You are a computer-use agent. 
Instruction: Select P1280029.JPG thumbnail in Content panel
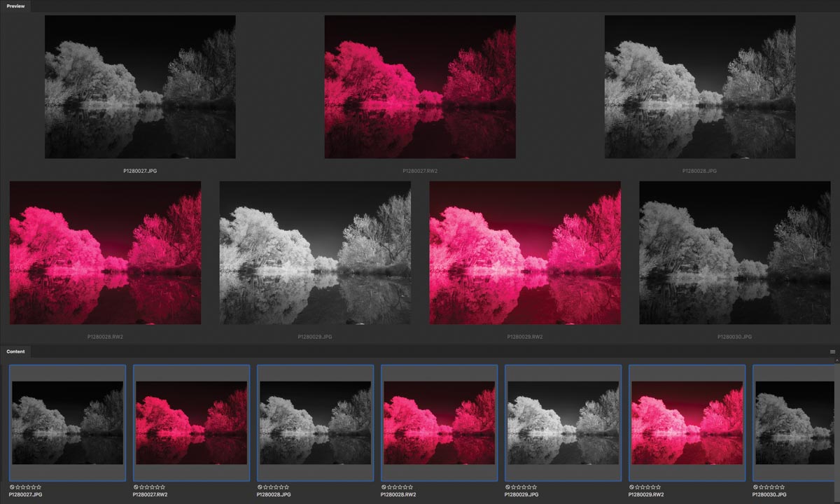tap(563, 423)
